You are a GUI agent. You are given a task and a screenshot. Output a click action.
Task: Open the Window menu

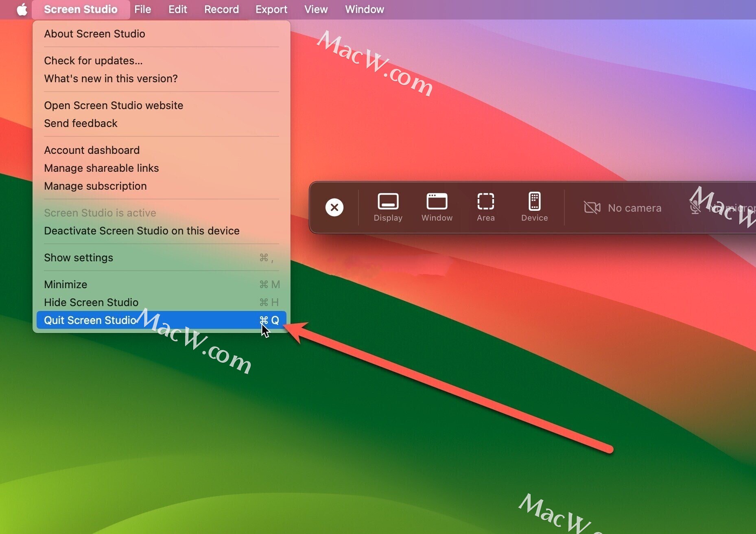coord(365,9)
